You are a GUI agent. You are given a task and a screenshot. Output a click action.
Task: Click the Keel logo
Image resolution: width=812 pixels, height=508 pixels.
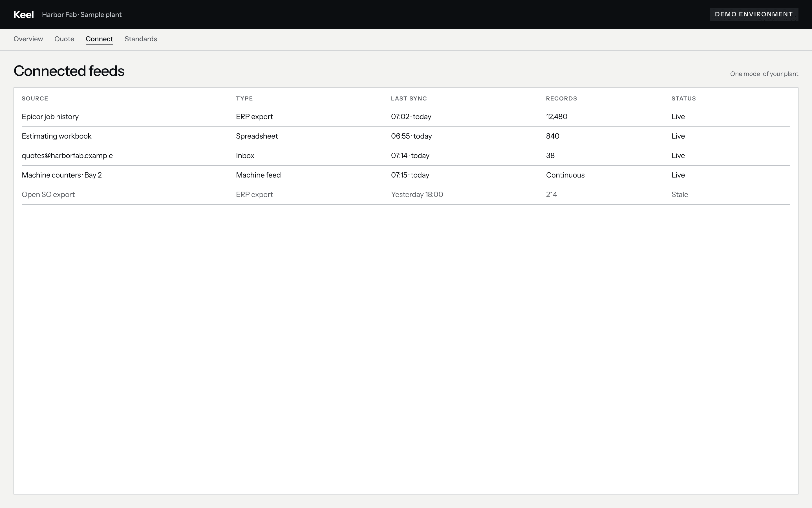(23, 14)
